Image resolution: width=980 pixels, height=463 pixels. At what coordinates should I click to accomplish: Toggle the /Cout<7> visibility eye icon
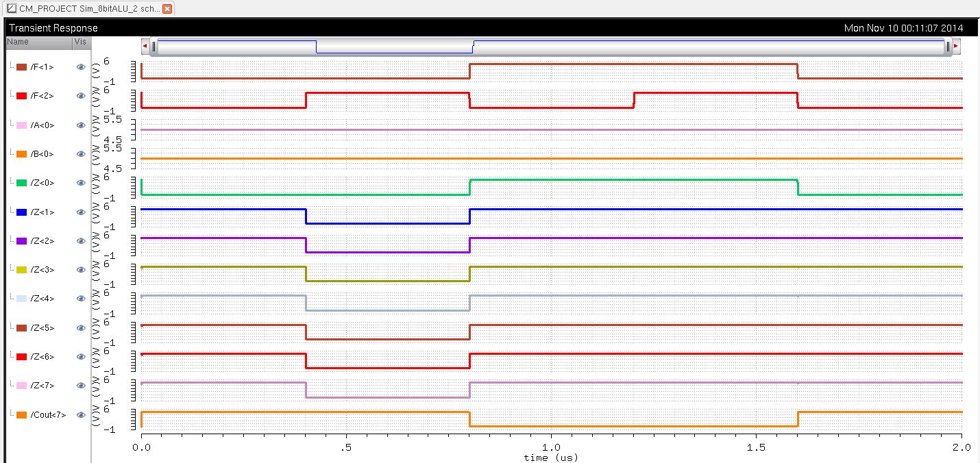tap(81, 415)
